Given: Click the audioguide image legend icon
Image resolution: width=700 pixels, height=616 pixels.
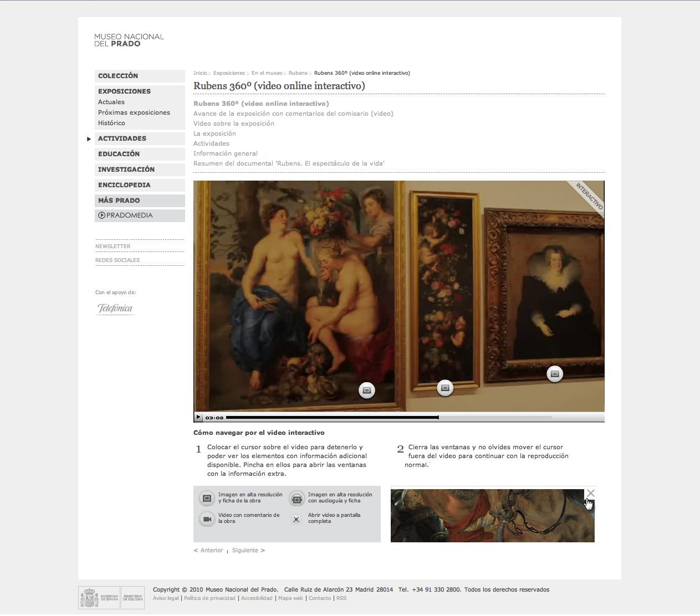Looking at the screenshot, I should click(x=297, y=498).
